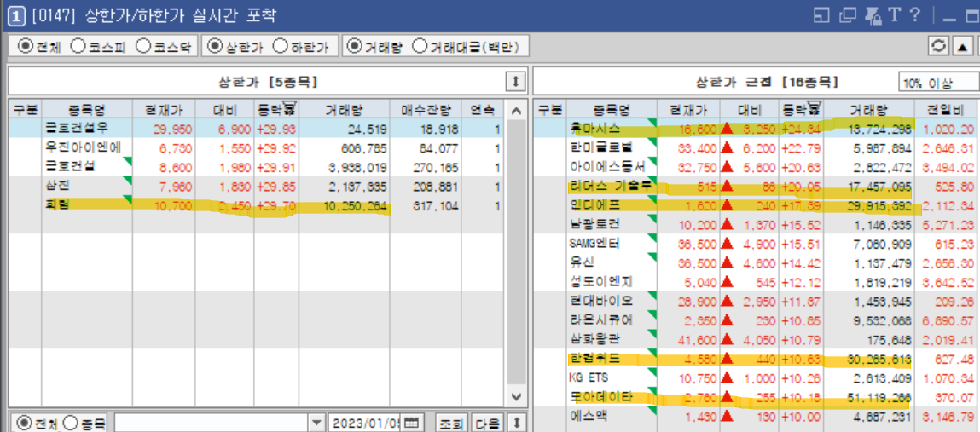Image resolution: width=980 pixels, height=432 pixels.
Task: Click the duplicate window icon in title bar
Action: click(848, 15)
